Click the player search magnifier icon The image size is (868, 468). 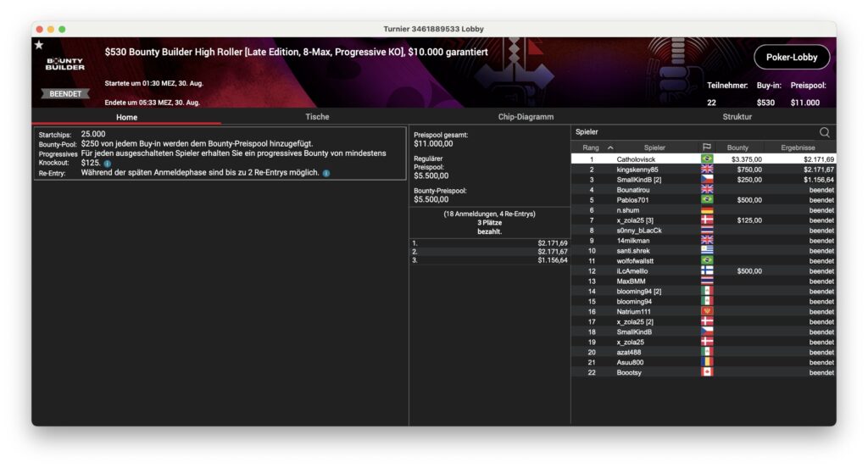(824, 132)
